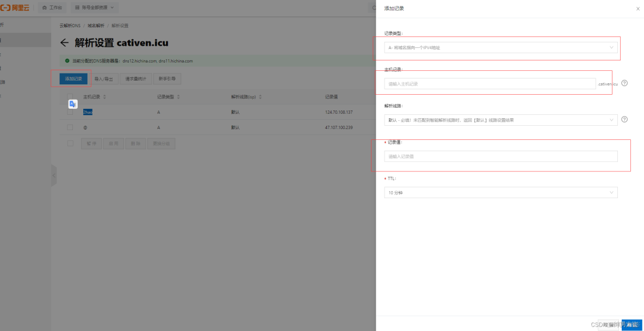This screenshot has width=644, height=331.
Task: Check the select-all checkbox in table header
Action: click(x=69, y=96)
